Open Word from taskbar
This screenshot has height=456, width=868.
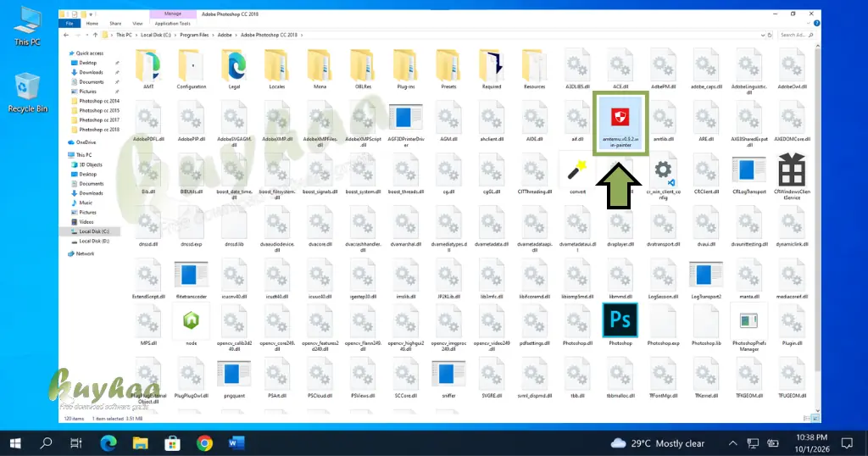[x=236, y=442]
